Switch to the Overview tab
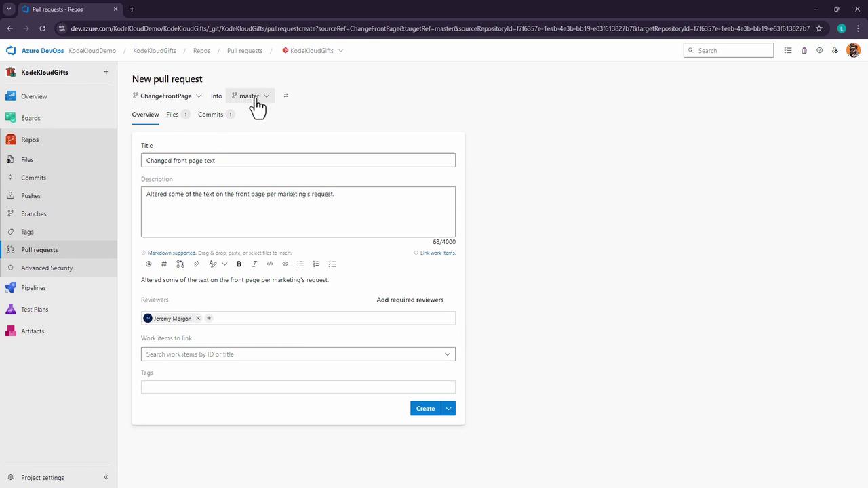Viewport: 868px width, 488px height. pyautogui.click(x=145, y=115)
